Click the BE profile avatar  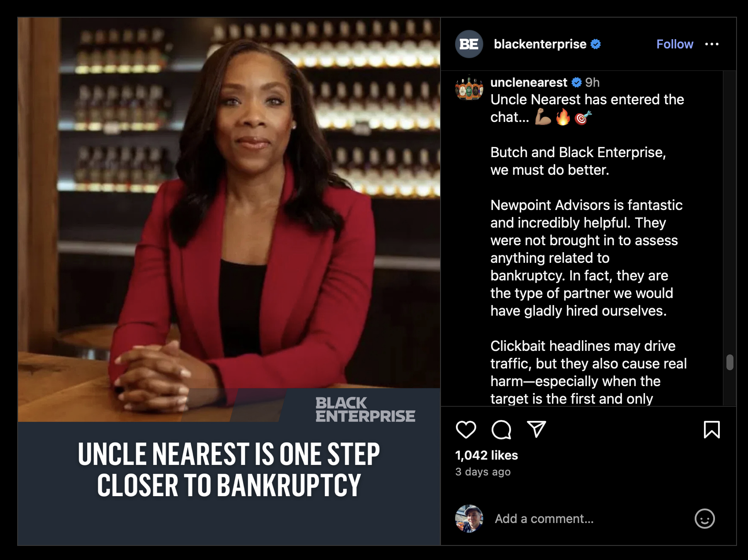pyautogui.click(x=469, y=44)
